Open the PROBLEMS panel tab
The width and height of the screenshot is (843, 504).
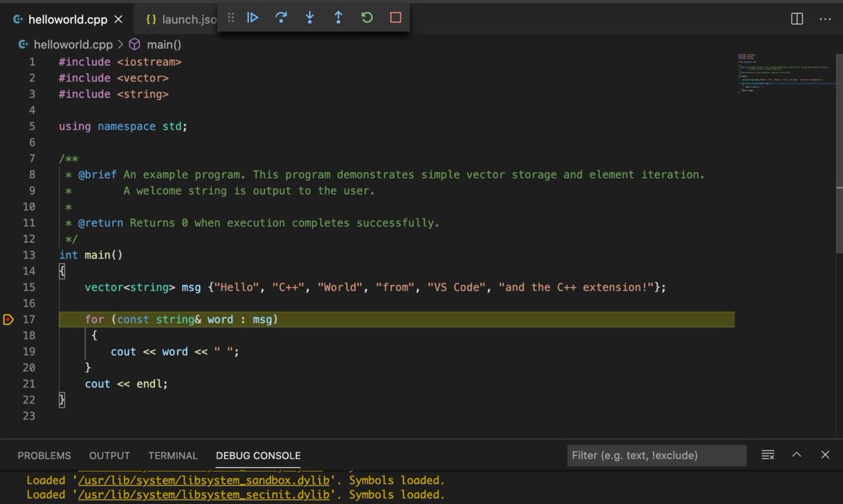[x=44, y=456]
